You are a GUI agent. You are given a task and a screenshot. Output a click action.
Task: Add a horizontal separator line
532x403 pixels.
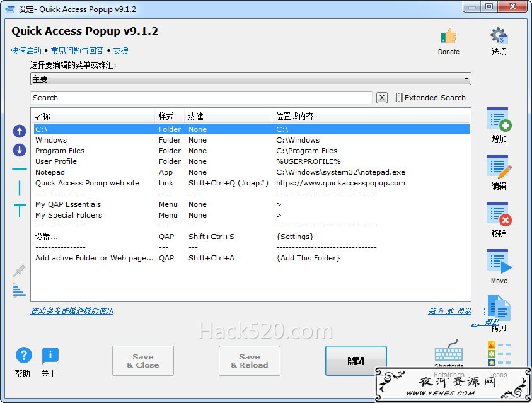(20, 169)
